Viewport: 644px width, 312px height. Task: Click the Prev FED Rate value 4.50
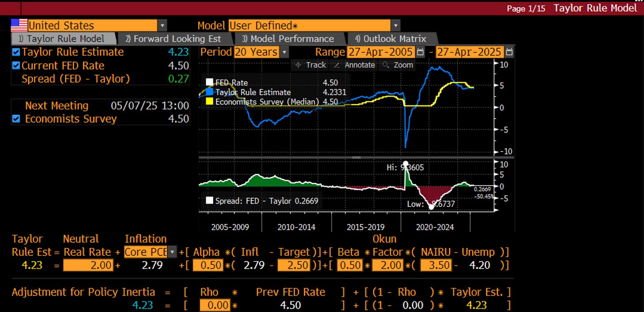click(291, 305)
